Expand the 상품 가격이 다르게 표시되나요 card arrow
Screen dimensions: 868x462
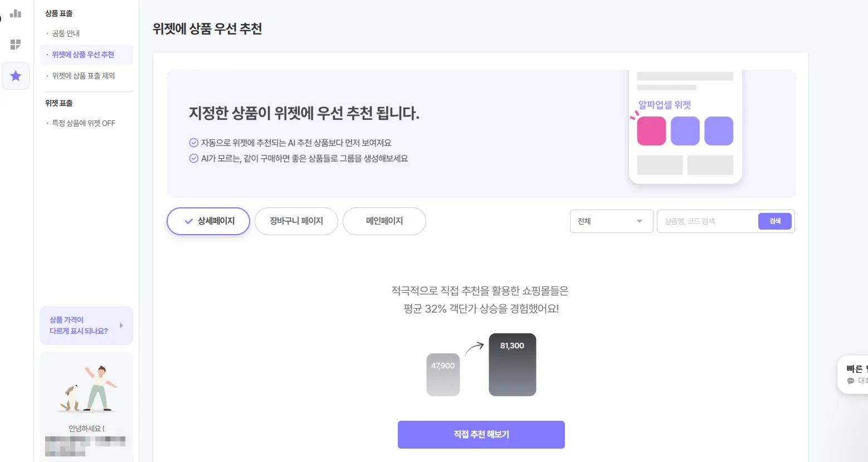(121, 325)
